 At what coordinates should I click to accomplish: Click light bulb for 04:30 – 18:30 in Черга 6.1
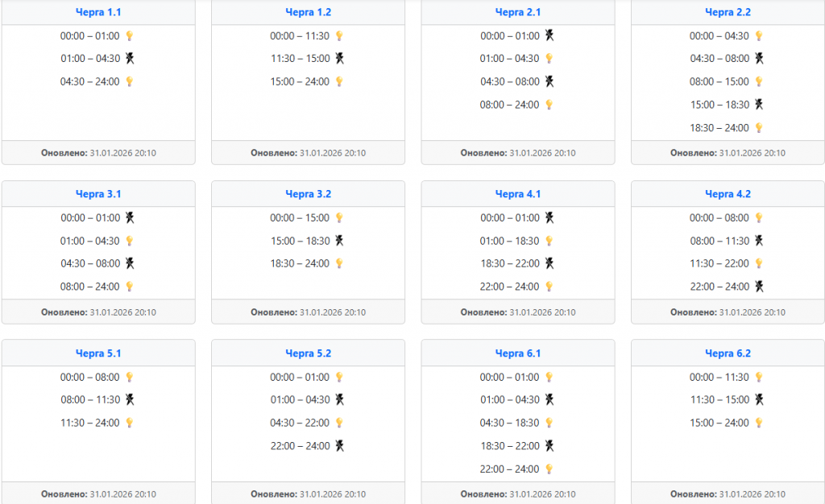click(x=549, y=423)
